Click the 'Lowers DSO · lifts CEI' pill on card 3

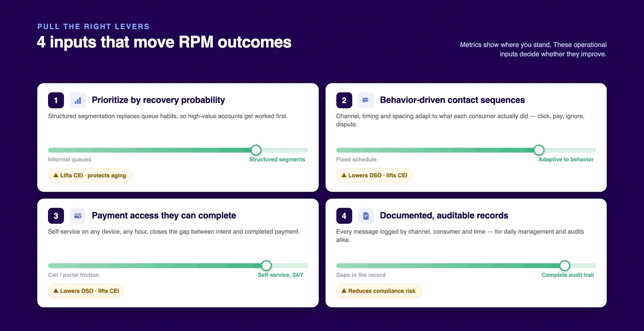86,291
